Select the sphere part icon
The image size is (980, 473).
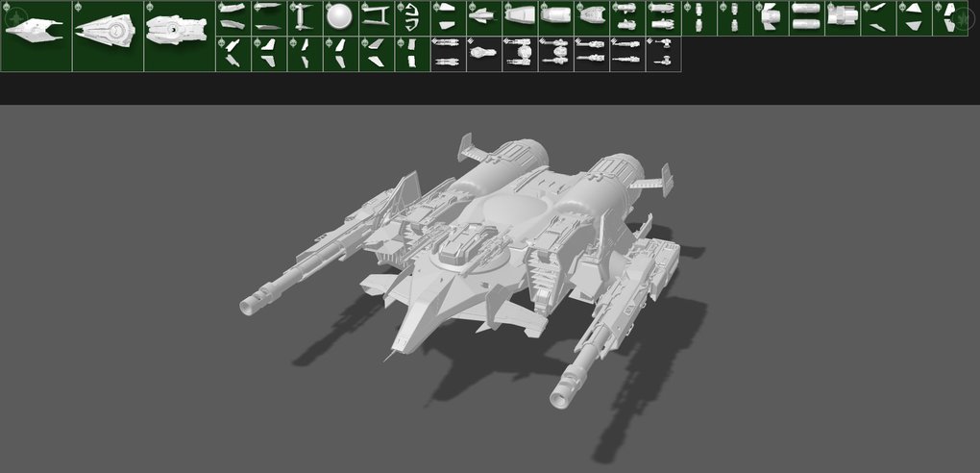[341, 18]
